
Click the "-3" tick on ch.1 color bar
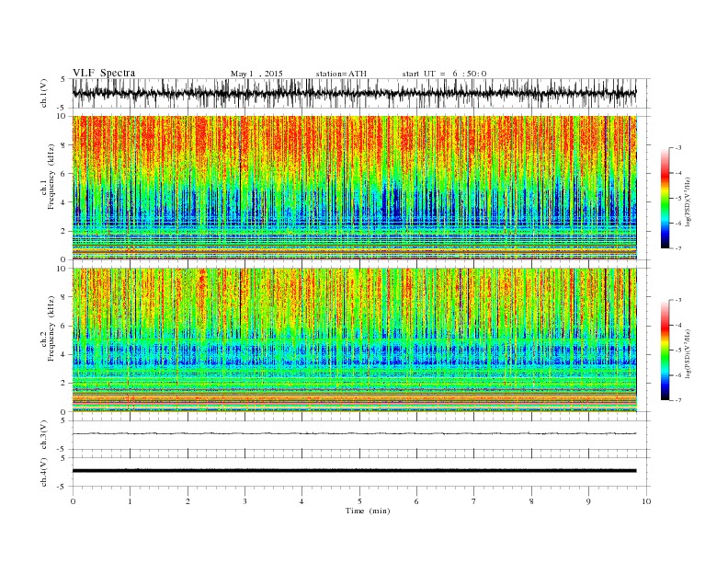pos(677,148)
